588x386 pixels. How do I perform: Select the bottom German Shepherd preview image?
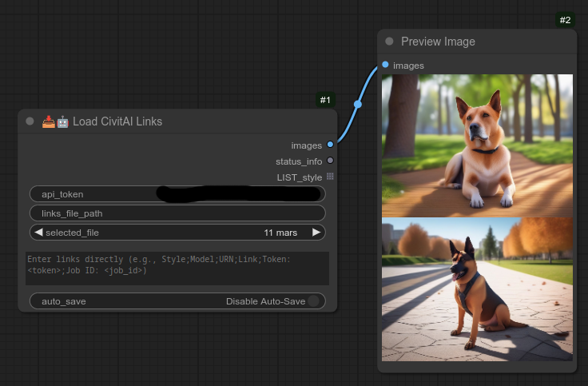[477, 289]
